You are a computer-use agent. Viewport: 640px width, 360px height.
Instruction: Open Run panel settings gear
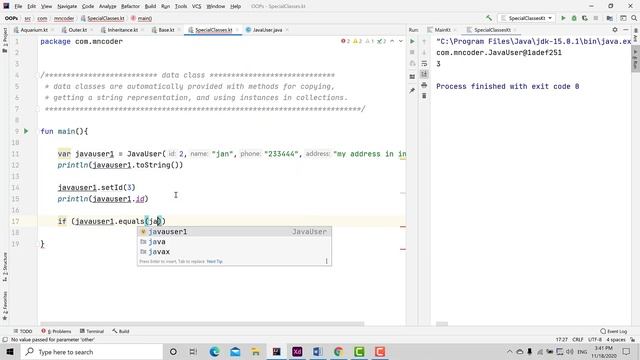(615, 30)
